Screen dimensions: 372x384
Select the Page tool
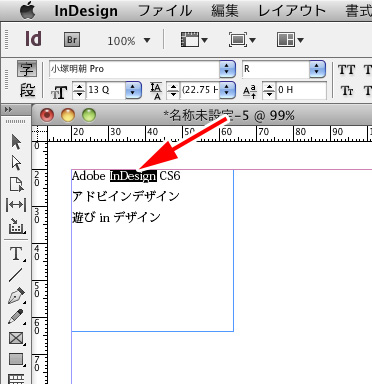pos(16,184)
